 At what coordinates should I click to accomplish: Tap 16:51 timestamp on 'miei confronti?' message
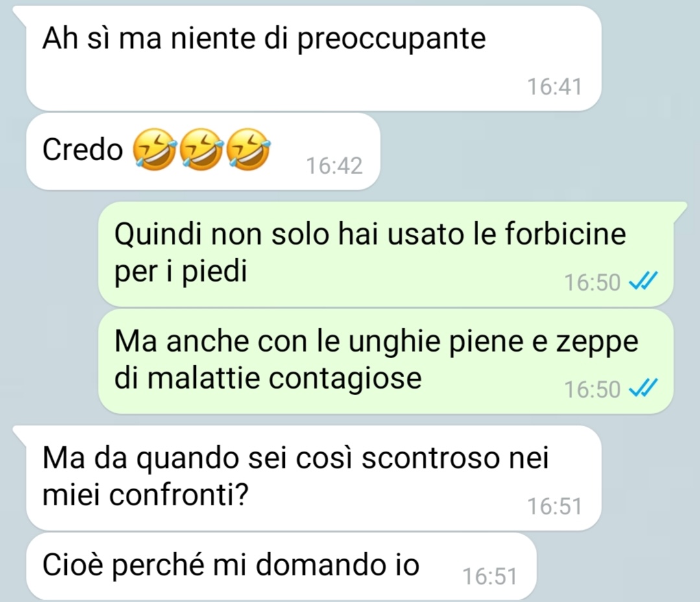pyautogui.click(x=555, y=506)
